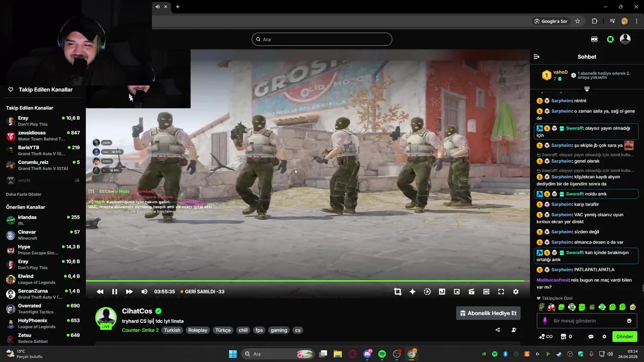Fast-forward the stream player
644x362 pixels.
coord(129,292)
